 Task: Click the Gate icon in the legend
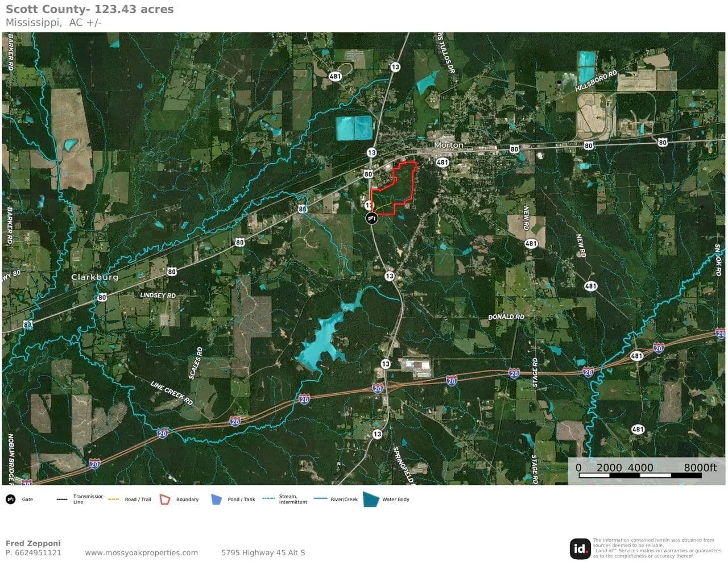pyautogui.click(x=10, y=499)
